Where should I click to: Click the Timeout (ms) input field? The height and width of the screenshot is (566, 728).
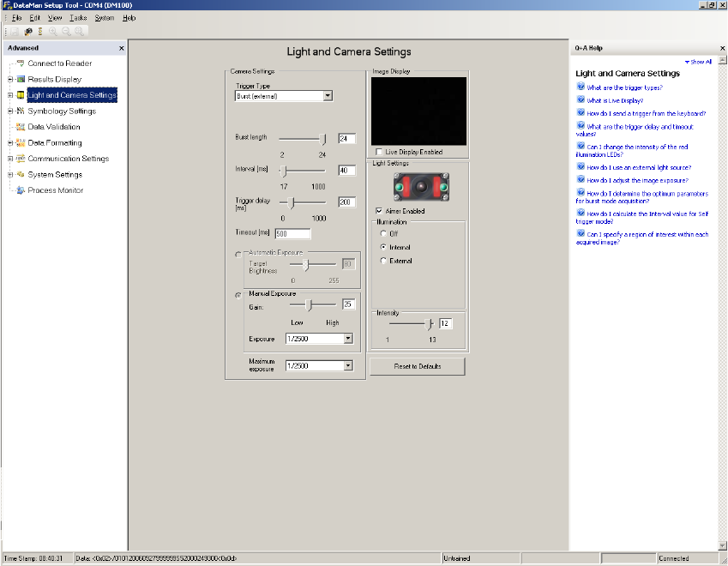click(292, 233)
